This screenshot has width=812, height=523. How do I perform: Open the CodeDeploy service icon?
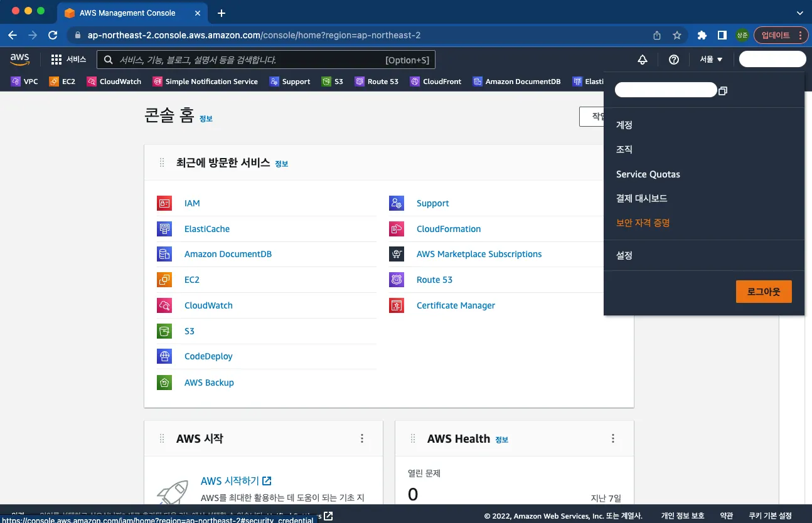(x=164, y=356)
